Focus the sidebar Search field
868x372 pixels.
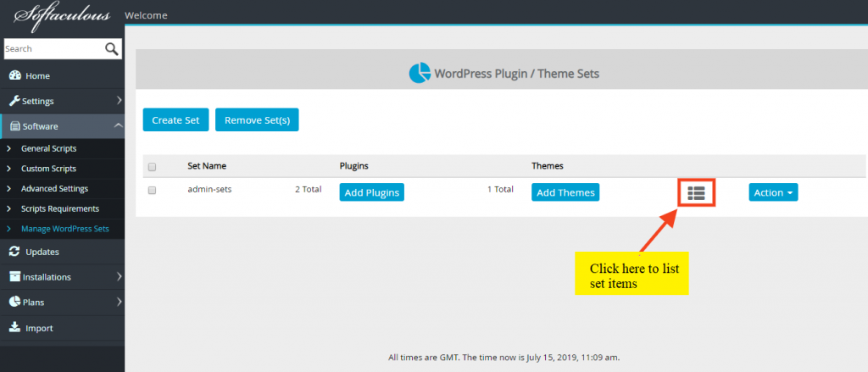[53, 48]
